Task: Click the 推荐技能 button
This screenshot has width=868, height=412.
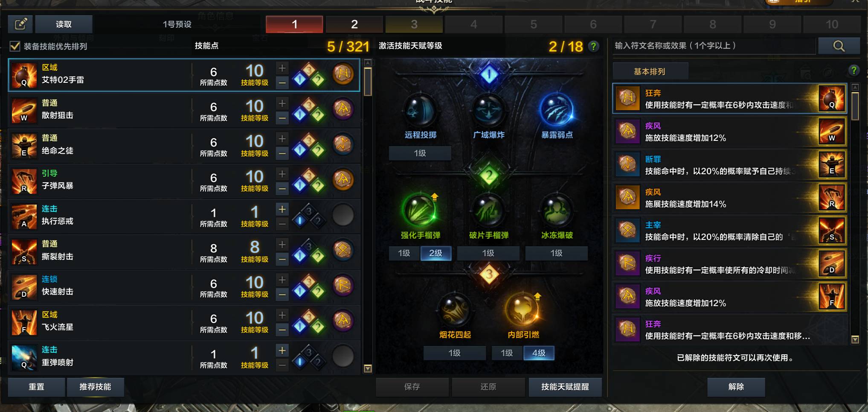Action: tap(95, 387)
